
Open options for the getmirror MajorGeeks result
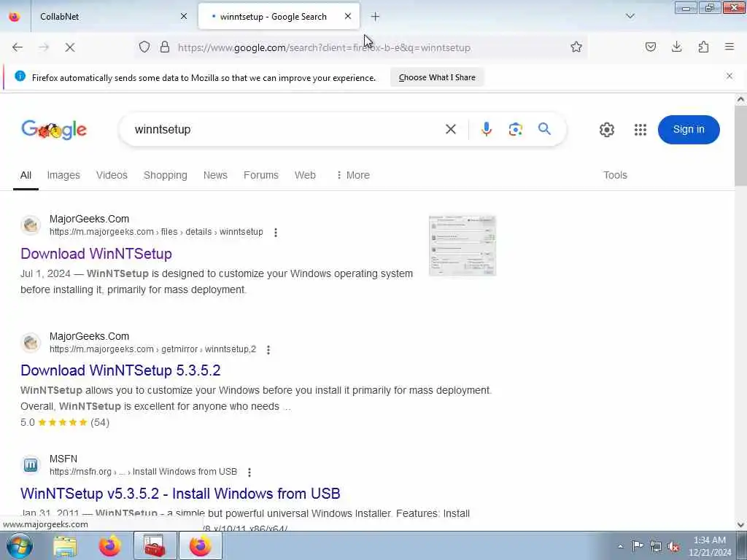[268, 349]
